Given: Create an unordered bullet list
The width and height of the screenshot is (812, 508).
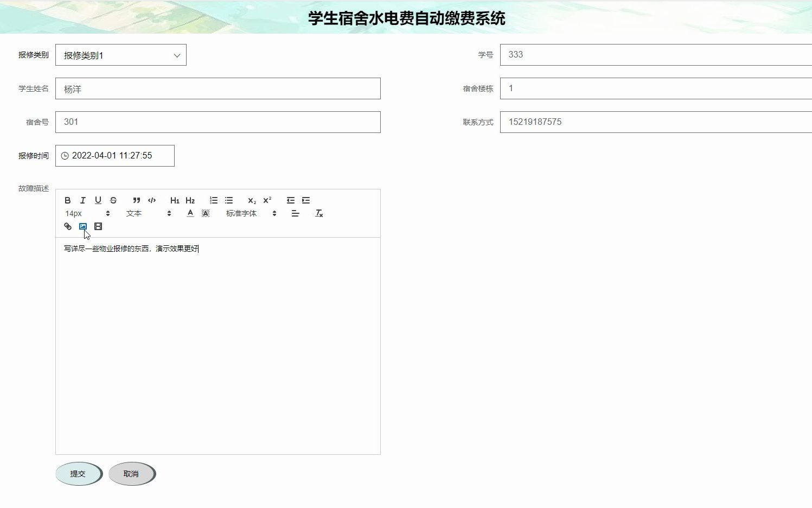Looking at the screenshot, I should click(x=229, y=200).
